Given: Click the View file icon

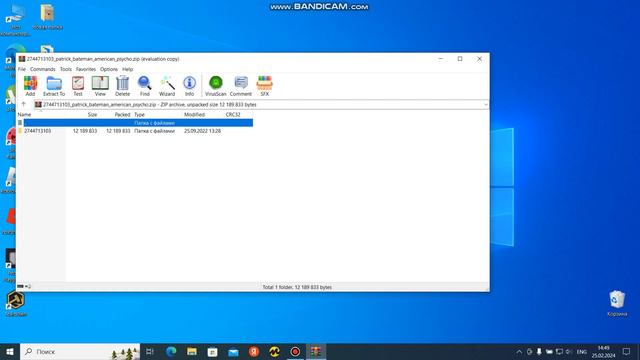Looking at the screenshot, I should [100, 86].
